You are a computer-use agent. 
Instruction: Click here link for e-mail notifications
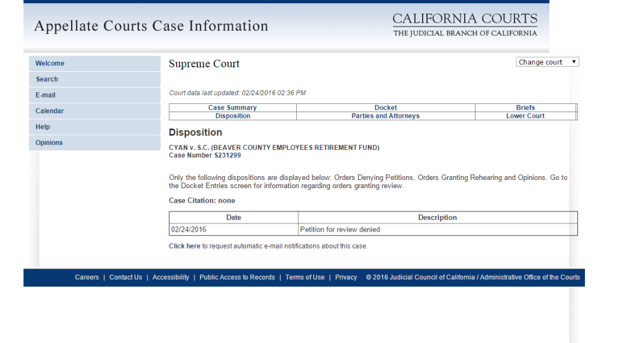coord(184,246)
